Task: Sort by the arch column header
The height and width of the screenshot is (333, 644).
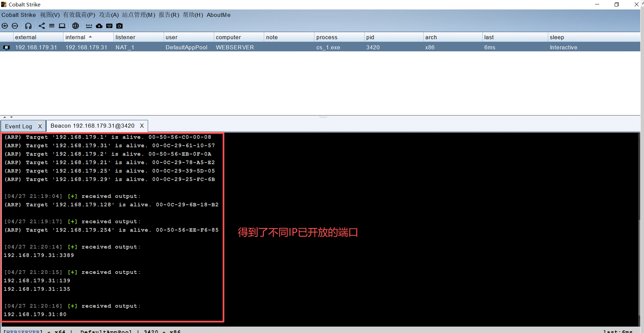Action: coord(453,37)
